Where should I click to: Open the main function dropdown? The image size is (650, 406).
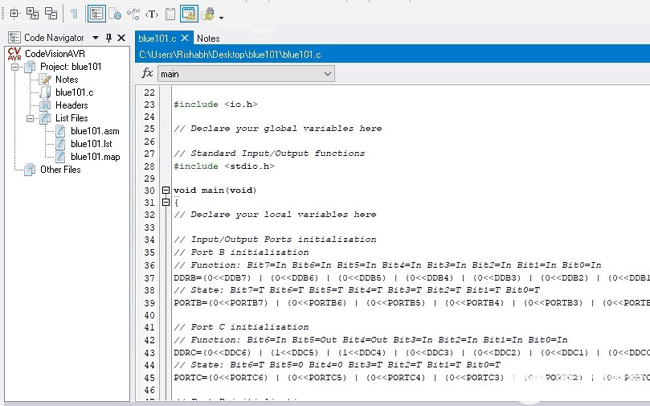coord(246,74)
